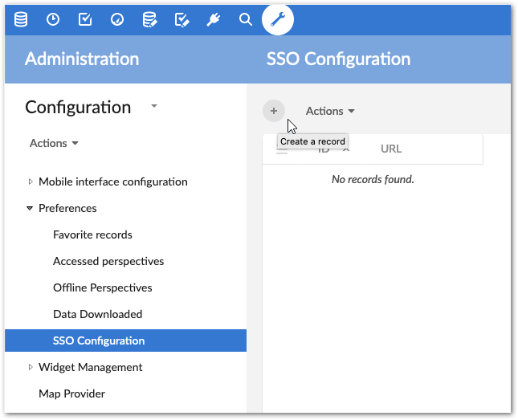This screenshot has width=518, height=420.
Task: Expand Mobile interface configuration node
Action: [x=31, y=181]
